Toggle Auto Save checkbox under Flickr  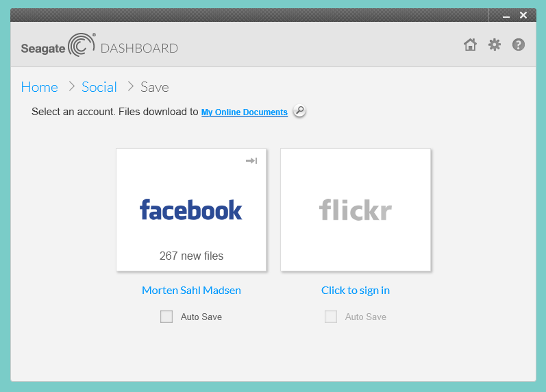pyautogui.click(x=331, y=317)
